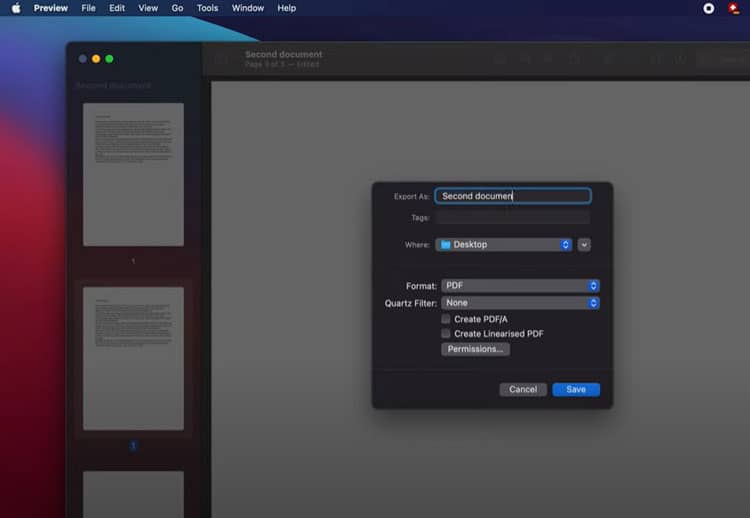
Task: Click the red status icon in menu bar
Action: [733, 8]
